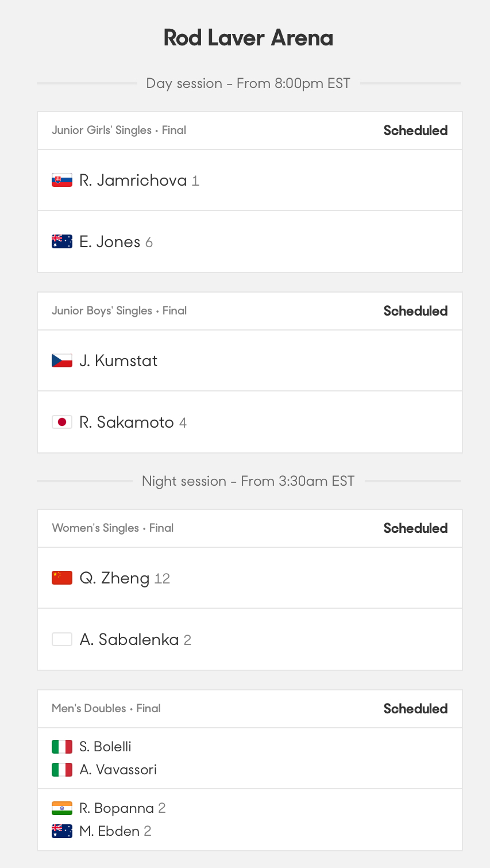Click China flag beside Q. Zheng

coord(62,578)
